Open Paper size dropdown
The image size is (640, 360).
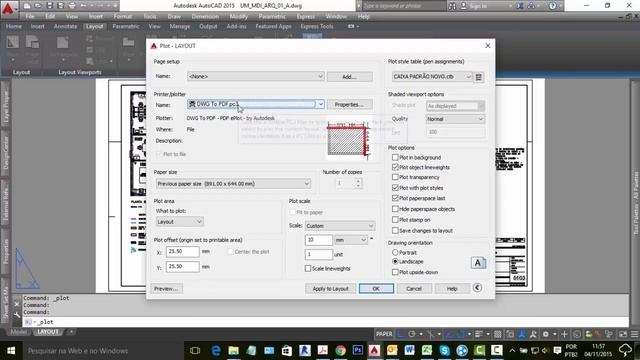233,184
